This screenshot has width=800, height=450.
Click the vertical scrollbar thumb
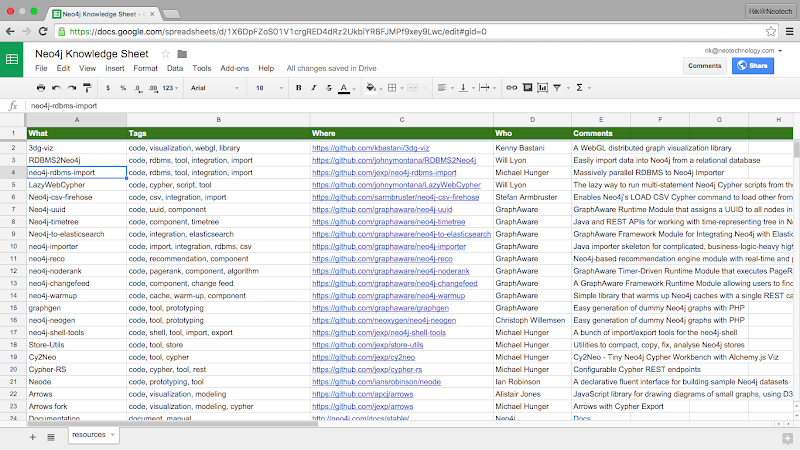796,150
